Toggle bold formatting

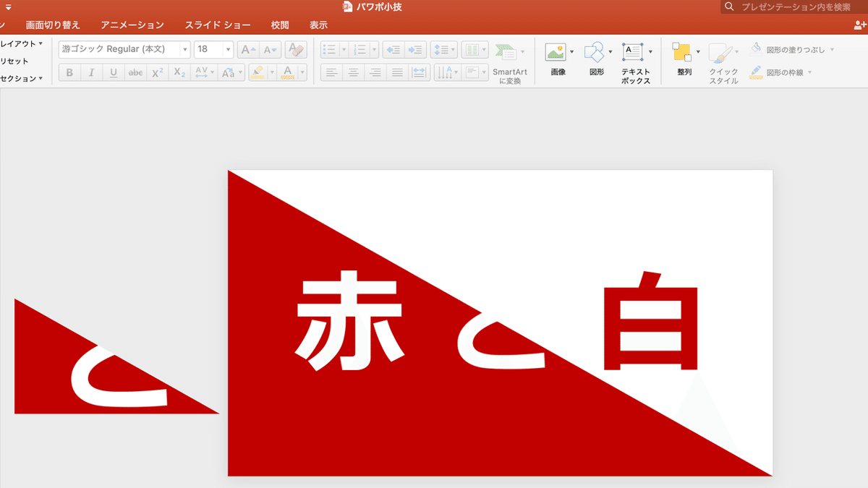tap(69, 72)
